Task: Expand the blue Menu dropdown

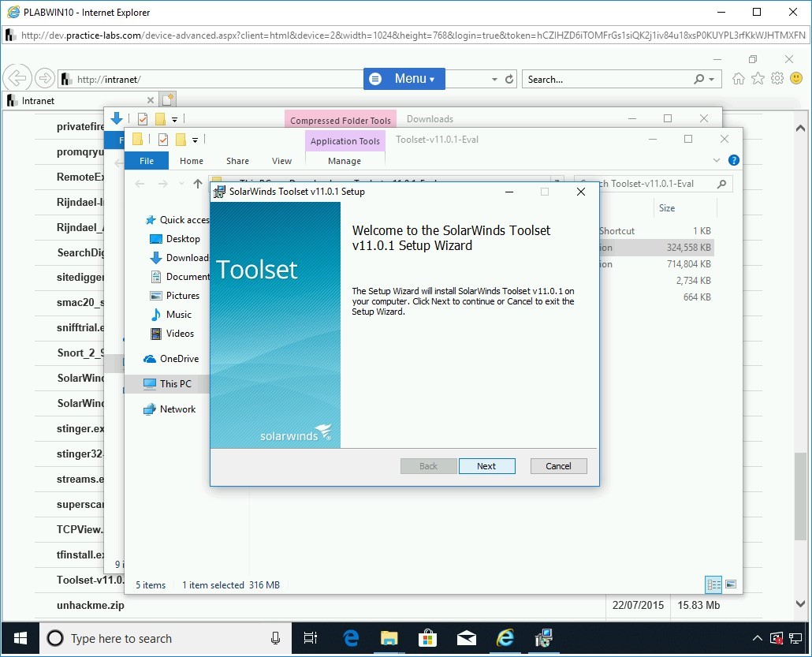Action: click(x=404, y=79)
